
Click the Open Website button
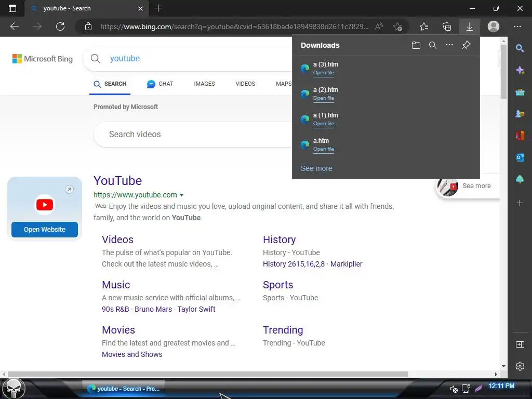tap(45, 229)
